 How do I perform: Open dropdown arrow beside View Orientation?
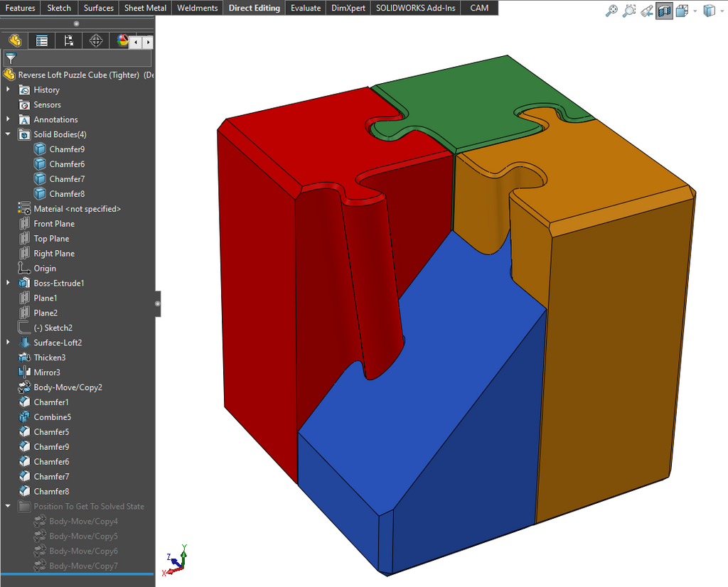(695, 11)
